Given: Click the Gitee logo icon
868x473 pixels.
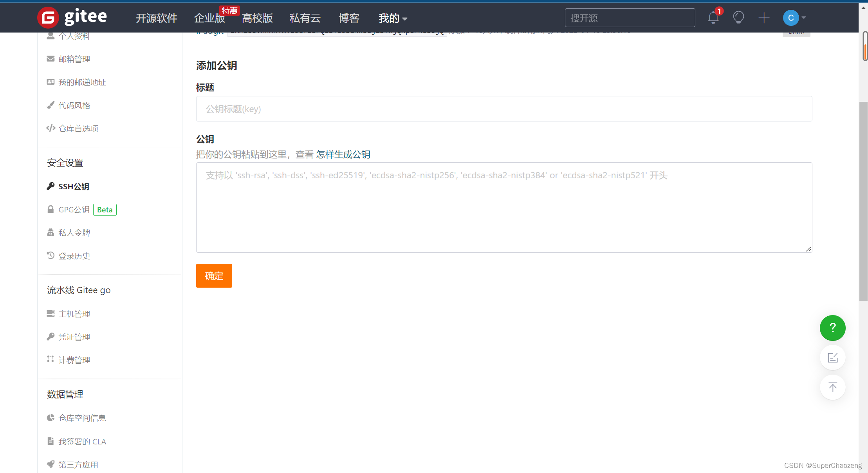Looking at the screenshot, I should [48, 18].
